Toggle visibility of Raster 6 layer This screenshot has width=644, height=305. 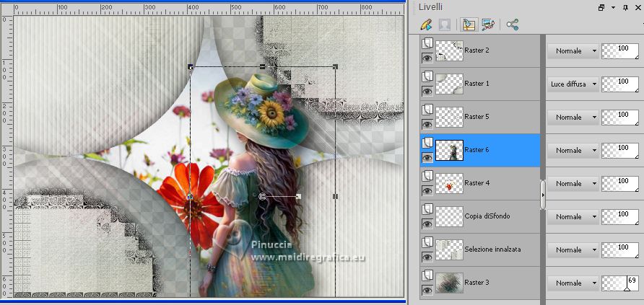pyautogui.click(x=427, y=158)
